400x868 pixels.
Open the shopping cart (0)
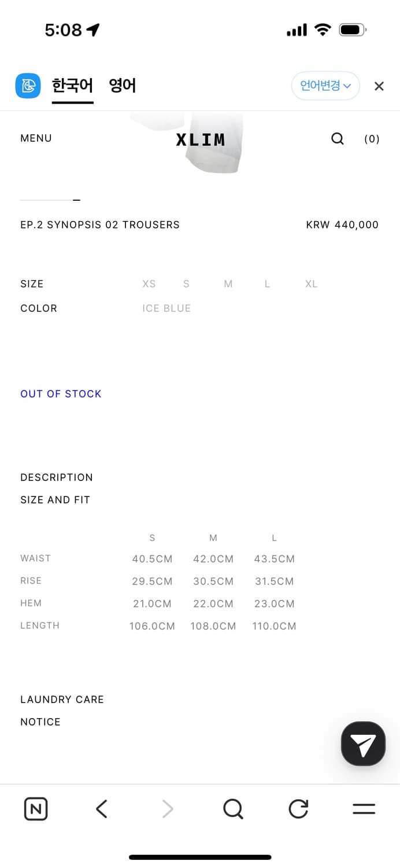tap(372, 139)
